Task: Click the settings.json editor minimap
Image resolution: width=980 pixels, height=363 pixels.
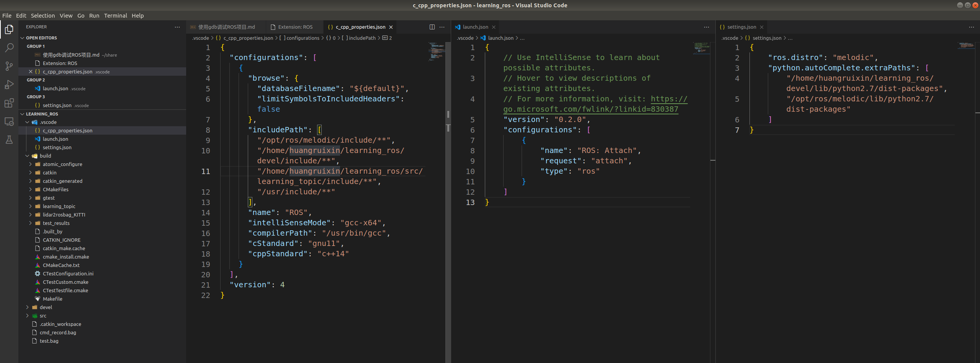Action: coord(966,46)
